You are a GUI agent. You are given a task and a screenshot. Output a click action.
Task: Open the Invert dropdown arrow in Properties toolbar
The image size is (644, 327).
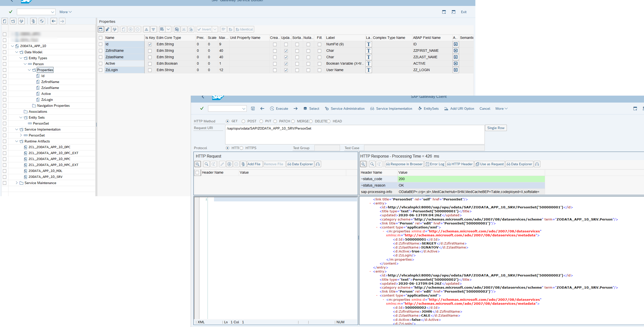[x=215, y=29]
